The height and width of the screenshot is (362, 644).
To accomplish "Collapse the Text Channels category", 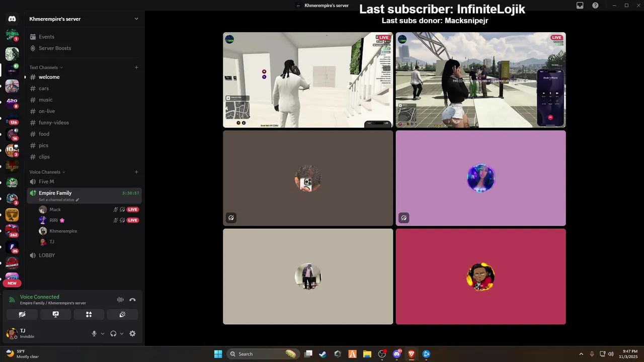I will point(46,67).
